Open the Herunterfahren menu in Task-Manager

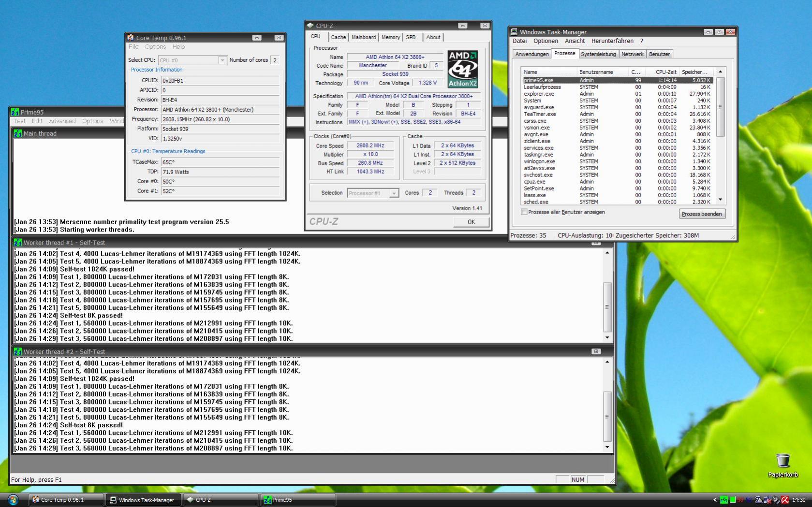click(x=612, y=41)
